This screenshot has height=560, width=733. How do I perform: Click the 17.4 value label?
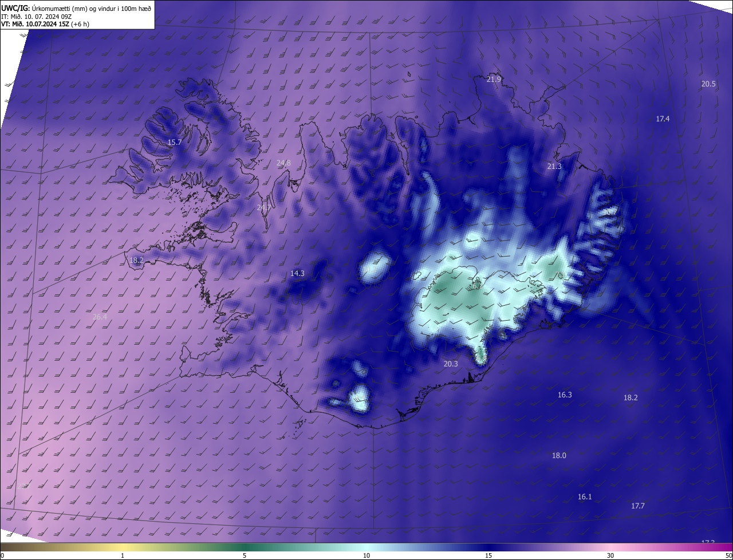(663, 119)
